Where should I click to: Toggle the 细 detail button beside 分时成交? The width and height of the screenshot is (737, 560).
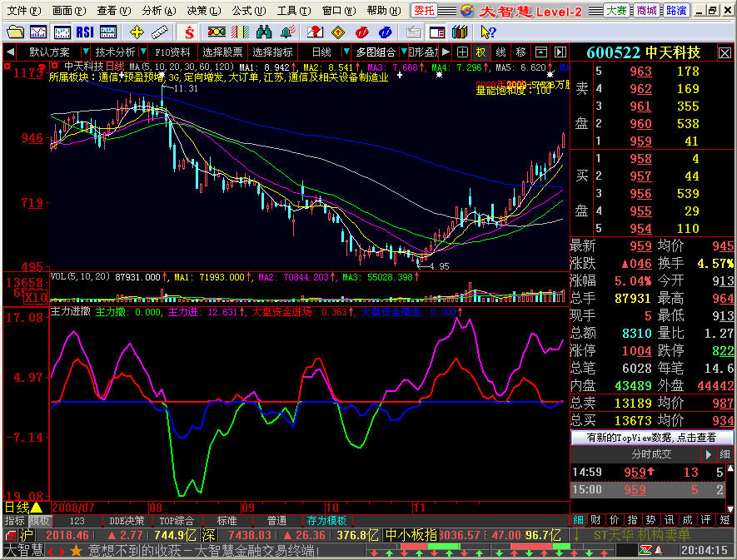coord(725,454)
